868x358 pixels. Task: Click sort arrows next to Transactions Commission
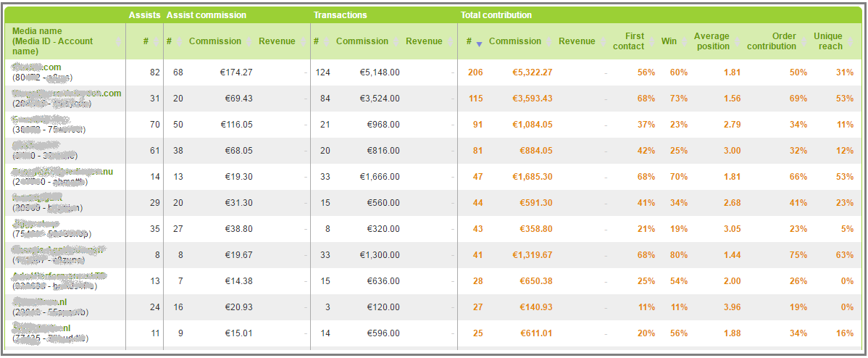pyautogui.click(x=396, y=41)
